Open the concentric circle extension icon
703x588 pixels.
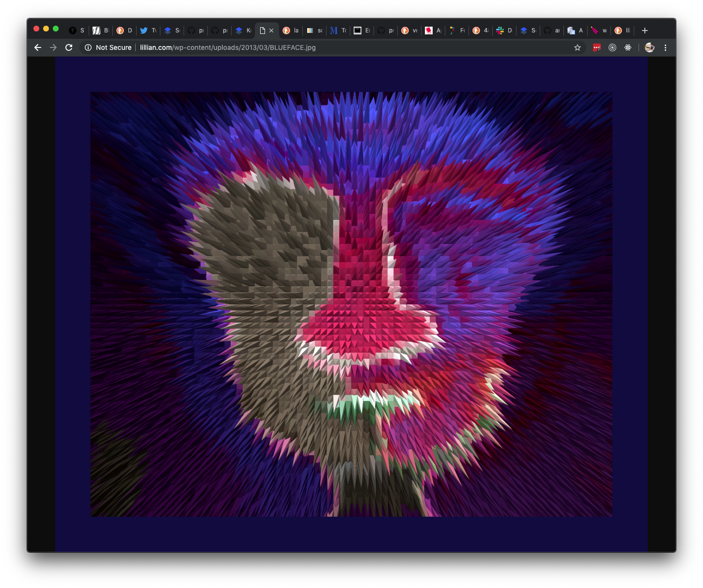pos(612,47)
